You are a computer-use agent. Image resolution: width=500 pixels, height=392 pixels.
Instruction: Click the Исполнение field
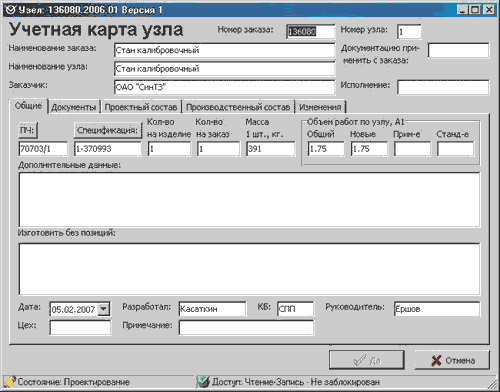pos(443,87)
